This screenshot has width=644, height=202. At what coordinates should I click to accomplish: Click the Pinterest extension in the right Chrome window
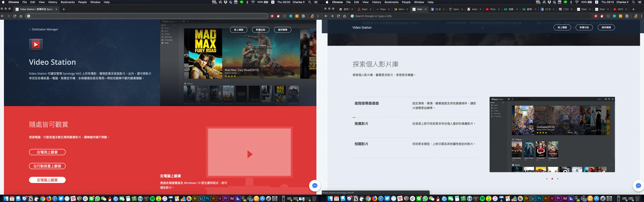596,16
